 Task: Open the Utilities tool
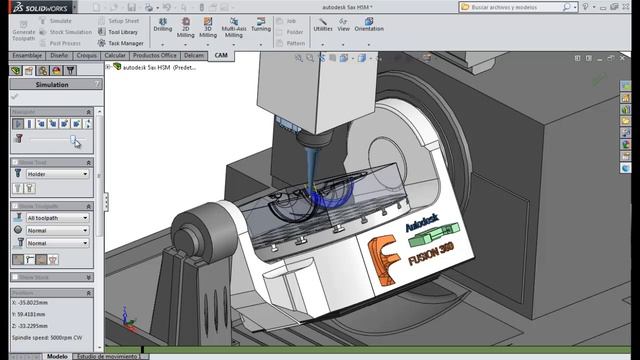pos(322,25)
